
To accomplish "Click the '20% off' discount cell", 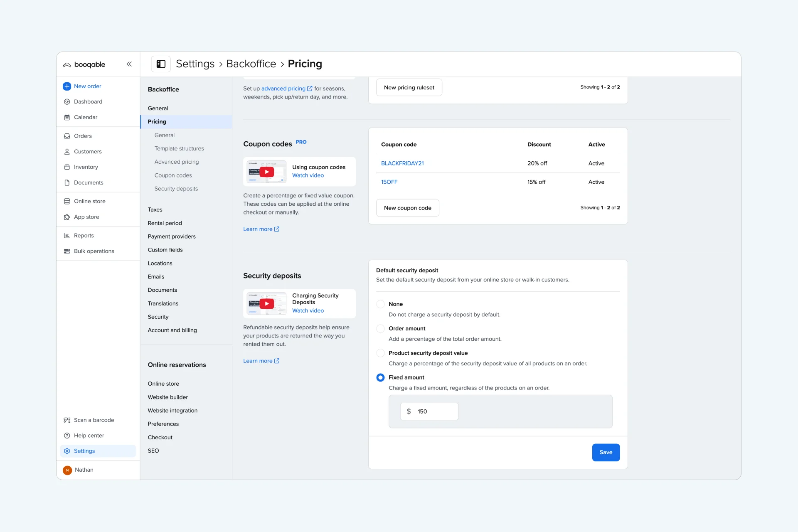I will (x=537, y=163).
